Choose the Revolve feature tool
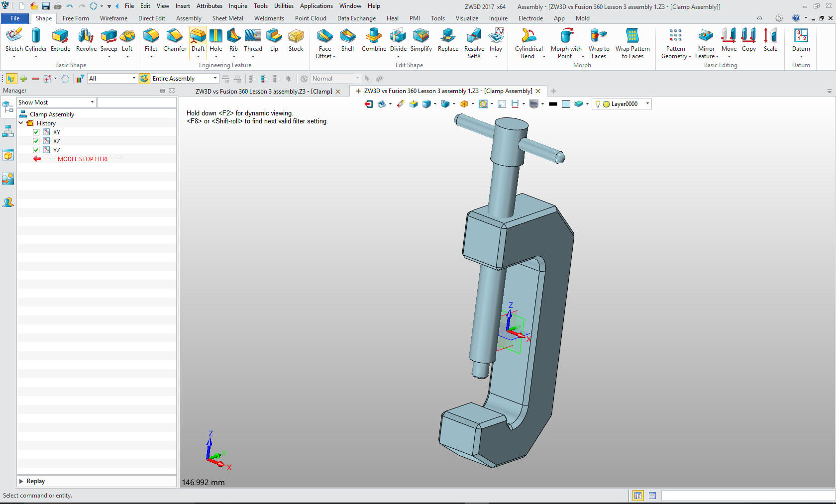This screenshot has height=504, width=836. pyautogui.click(x=86, y=40)
